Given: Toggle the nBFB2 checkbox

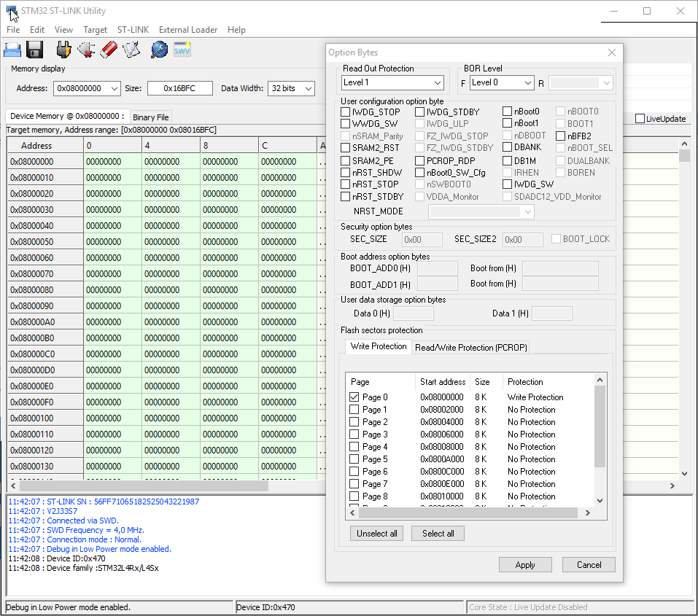Looking at the screenshot, I should (560, 136).
